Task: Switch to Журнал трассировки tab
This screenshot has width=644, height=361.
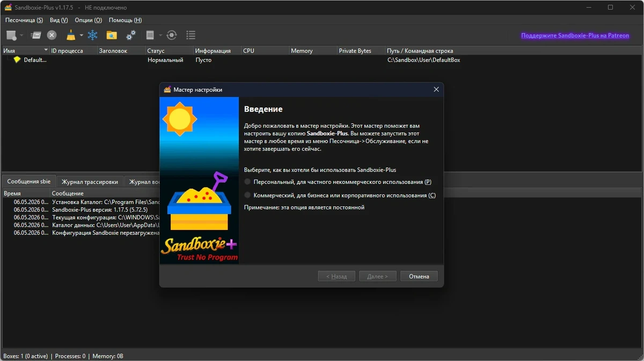Action: pos(90,182)
